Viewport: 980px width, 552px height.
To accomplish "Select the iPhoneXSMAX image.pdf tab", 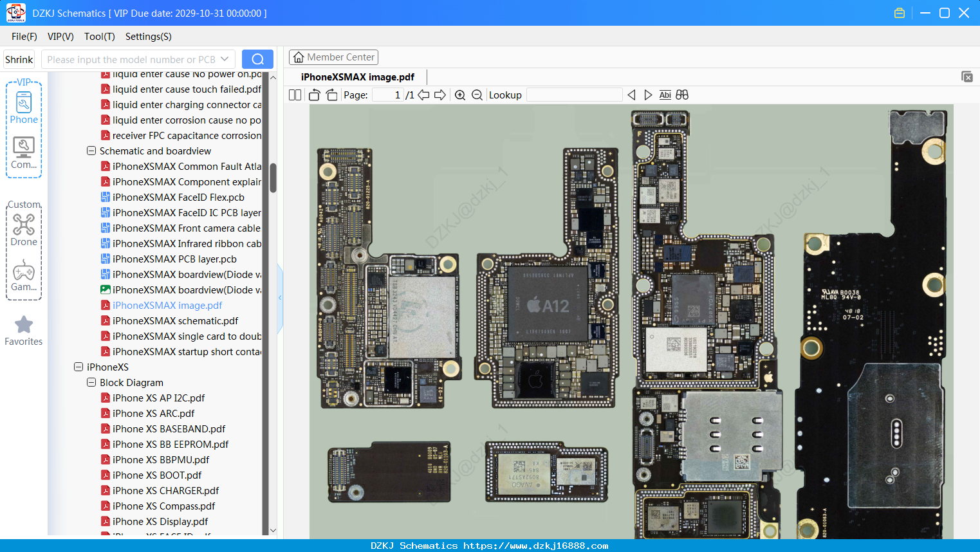I will [358, 77].
